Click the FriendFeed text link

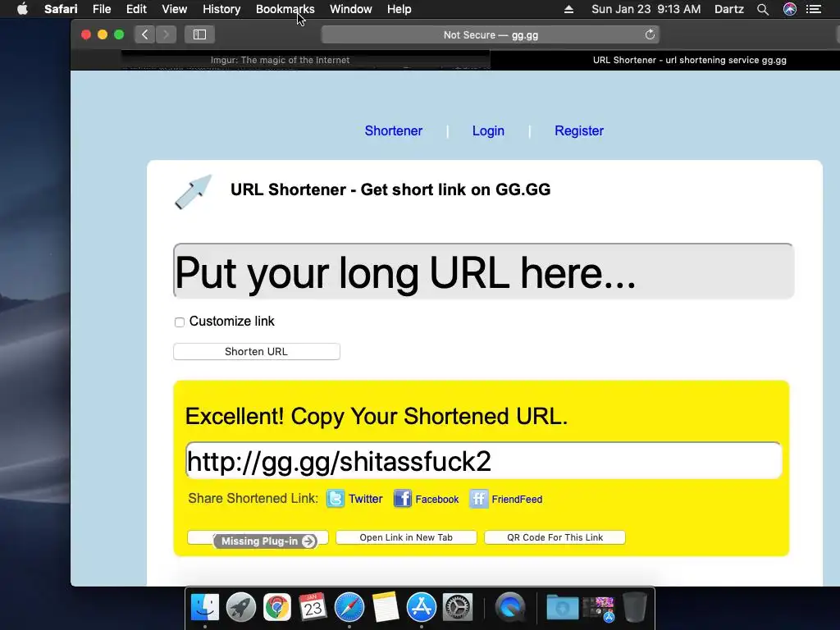517,500
